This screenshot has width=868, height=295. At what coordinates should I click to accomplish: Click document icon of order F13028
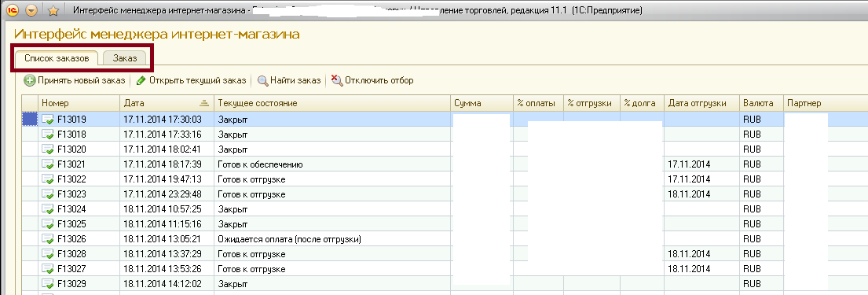click(x=48, y=254)
